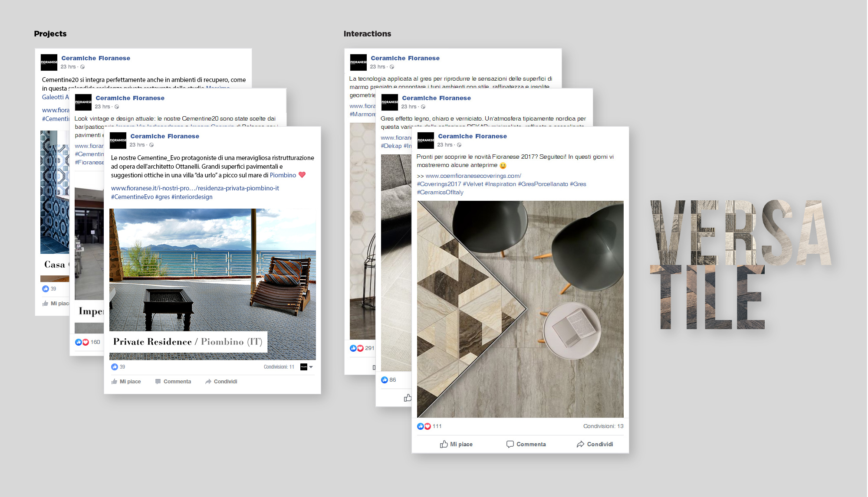868x497 pixels.
Task: Open tile floor with black chairs photo
Action: [520, 309]
